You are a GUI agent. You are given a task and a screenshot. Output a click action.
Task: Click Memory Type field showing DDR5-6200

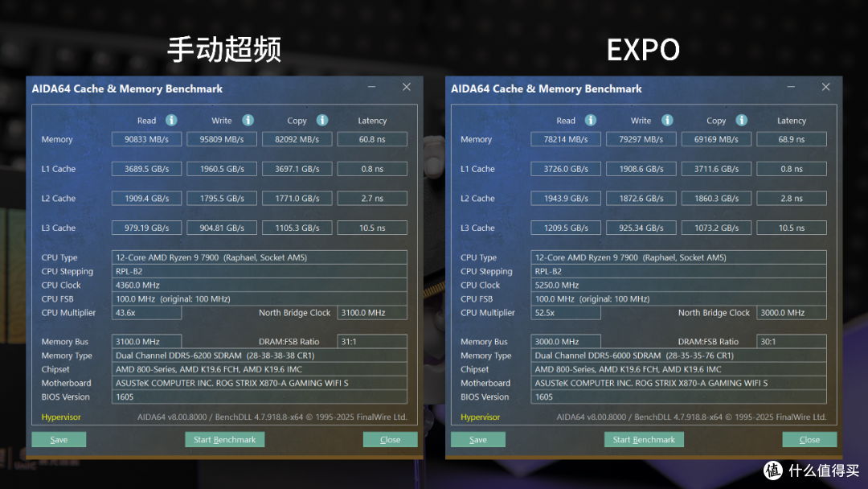click(259, 355)
